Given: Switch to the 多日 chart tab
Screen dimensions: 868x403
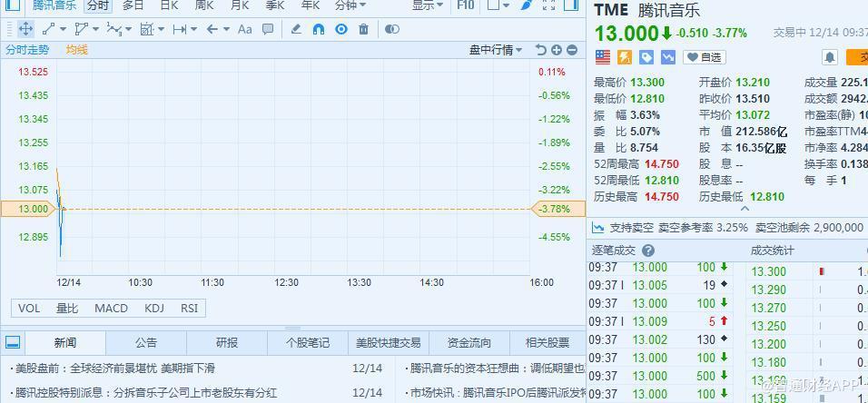Looking at the screenshot, I should coord(133,5).
